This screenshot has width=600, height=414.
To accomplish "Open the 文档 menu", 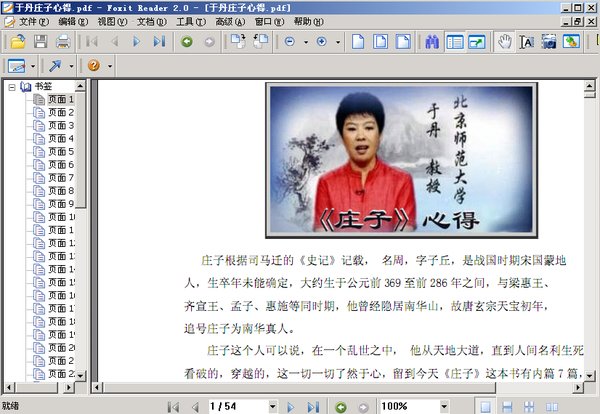I will [x=152, y=22].
